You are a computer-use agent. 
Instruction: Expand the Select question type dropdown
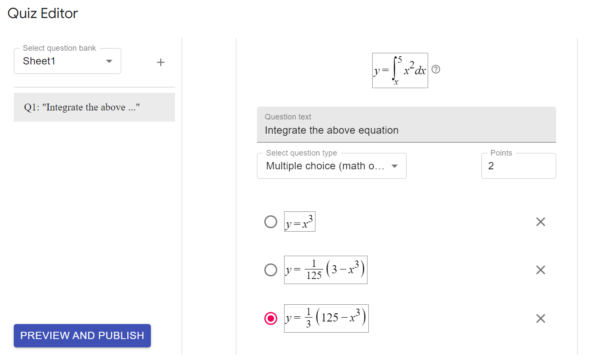click(x=331, y=166)
